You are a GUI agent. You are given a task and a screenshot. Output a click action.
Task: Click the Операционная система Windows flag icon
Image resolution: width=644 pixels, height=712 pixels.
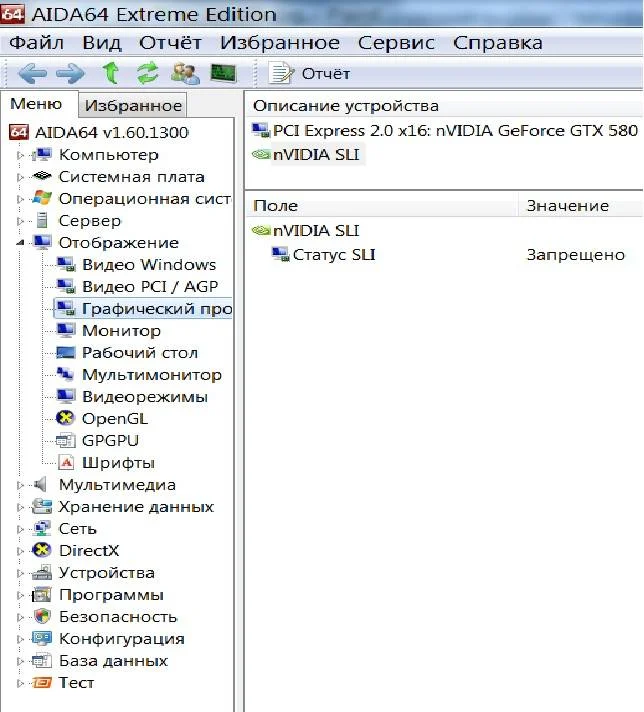42,198
